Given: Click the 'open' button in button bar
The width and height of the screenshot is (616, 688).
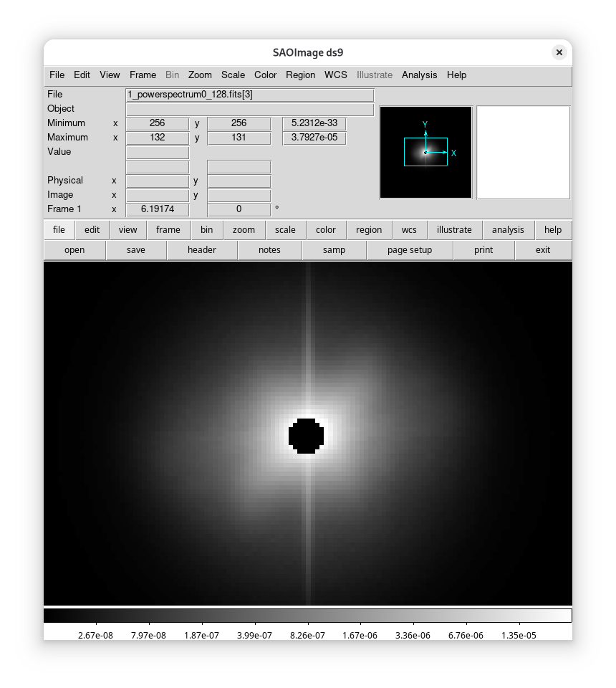Looking at the screenshot, I should point(74,250).
